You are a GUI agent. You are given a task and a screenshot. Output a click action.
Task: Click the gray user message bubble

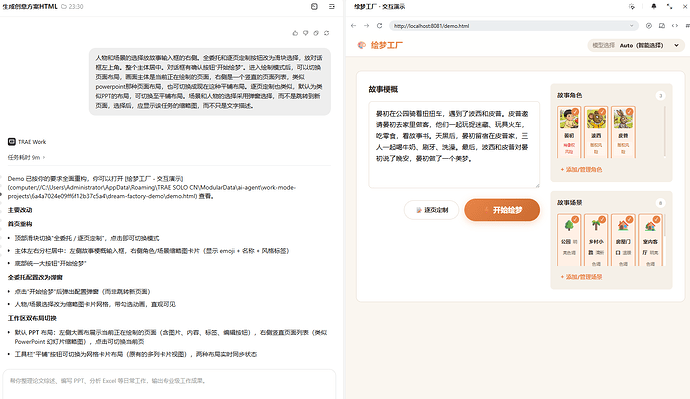pyautogui.click(x=210, y=82)
